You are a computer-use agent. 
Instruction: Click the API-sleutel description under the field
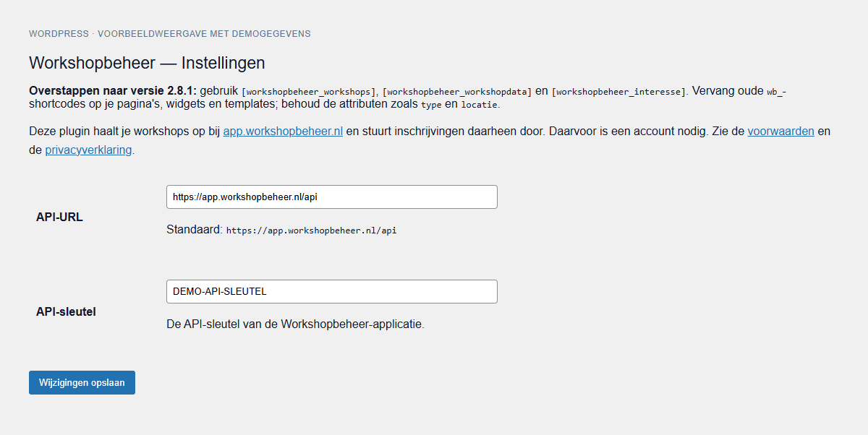tap(295, 324)
